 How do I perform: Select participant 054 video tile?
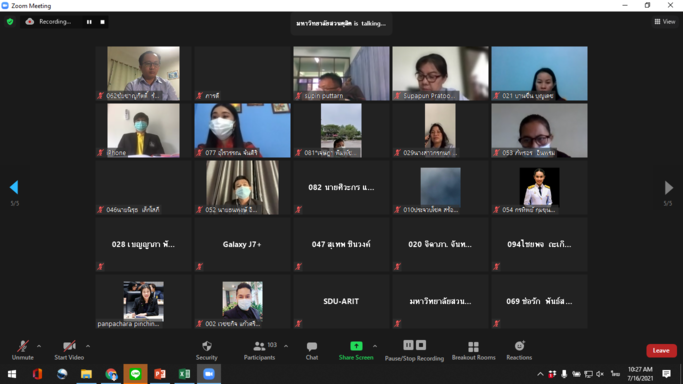539,187
